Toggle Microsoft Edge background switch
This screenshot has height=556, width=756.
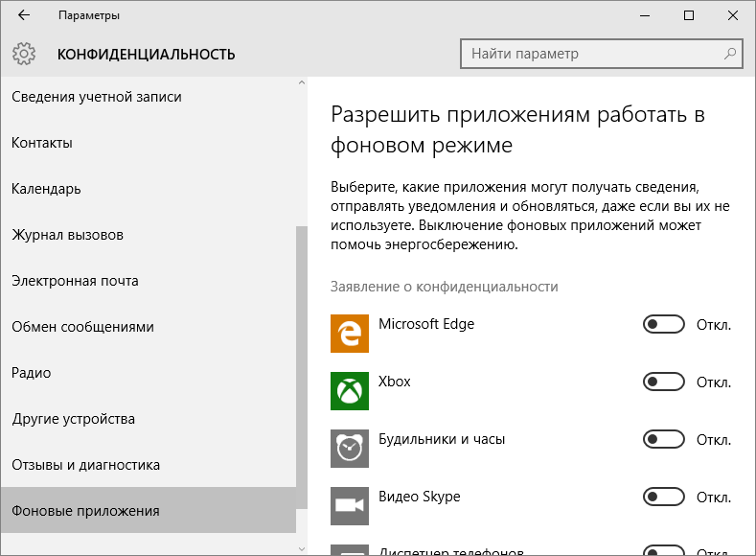point(663,325)
